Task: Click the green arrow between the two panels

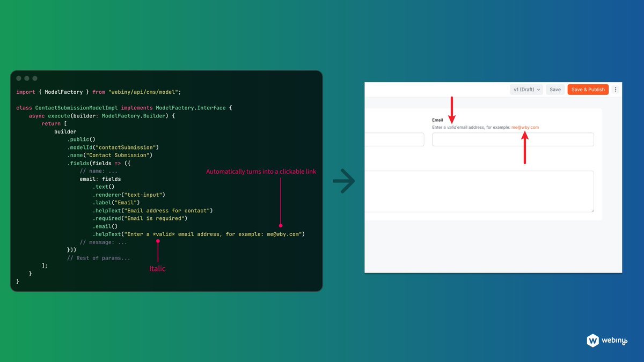Action: coord(344,181)
